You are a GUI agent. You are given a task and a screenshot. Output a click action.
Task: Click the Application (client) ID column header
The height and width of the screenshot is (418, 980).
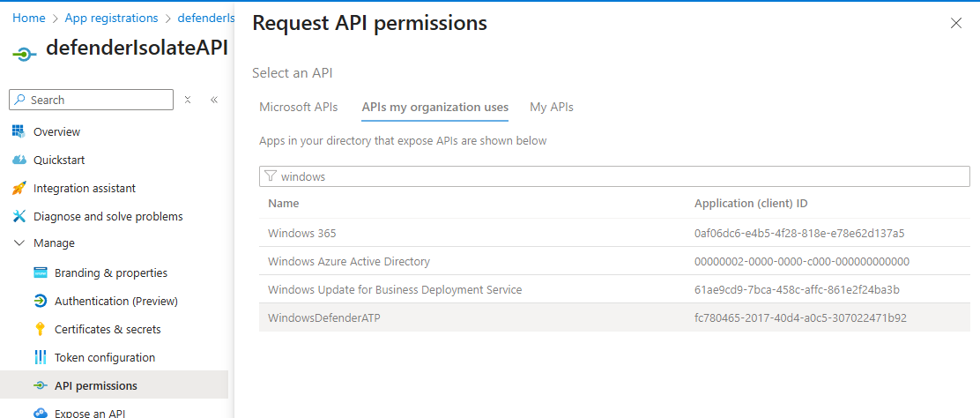pyautogui.click(x=753, y=204)
